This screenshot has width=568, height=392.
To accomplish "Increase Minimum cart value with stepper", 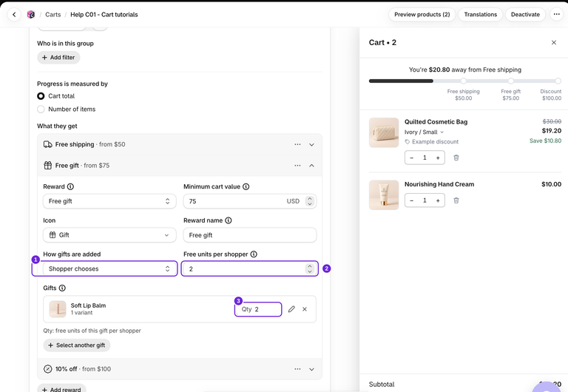I will [310, 198].
